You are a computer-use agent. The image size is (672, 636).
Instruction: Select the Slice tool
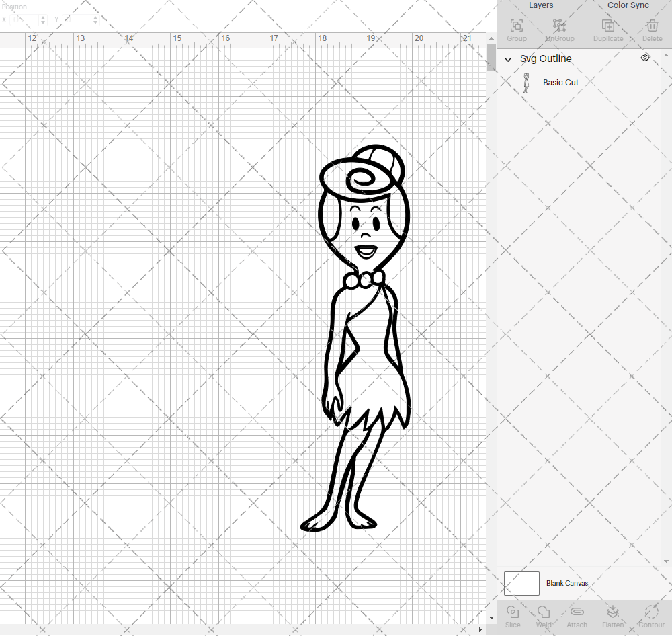(x=513, y=611)
